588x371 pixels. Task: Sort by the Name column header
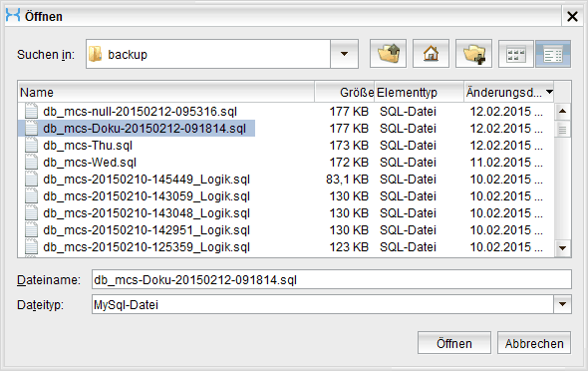pyautogui.click(x=165, y=93)
